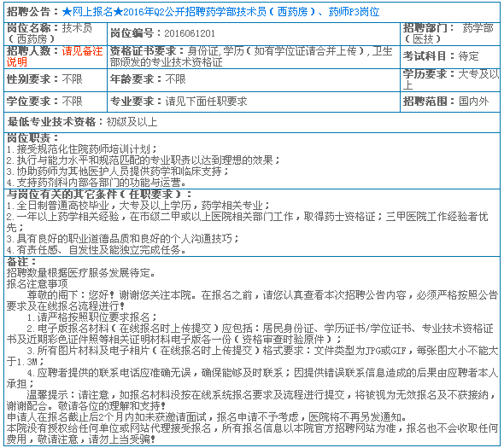Click the first star in the title
This screenshot has width=504, height=448.
click(67, 12)
